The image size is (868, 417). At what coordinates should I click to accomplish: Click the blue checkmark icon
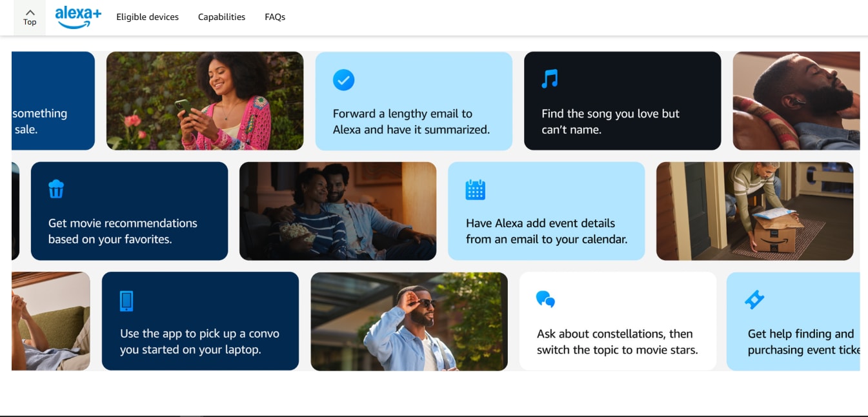(x=343, y=80)
